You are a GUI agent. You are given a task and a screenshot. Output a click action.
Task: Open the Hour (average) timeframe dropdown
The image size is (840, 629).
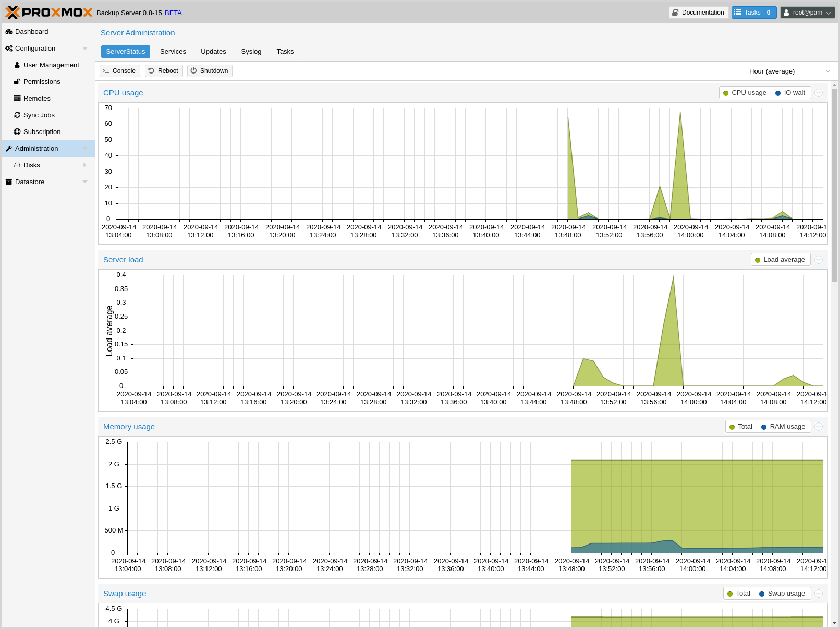(789, 71)
